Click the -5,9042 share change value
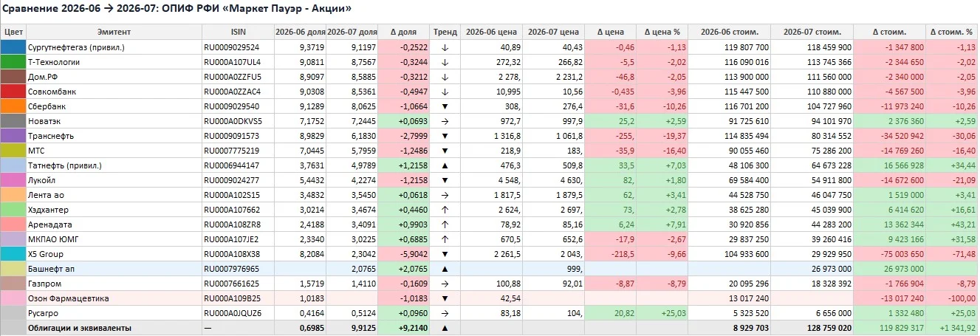 [x=404, y=253]
